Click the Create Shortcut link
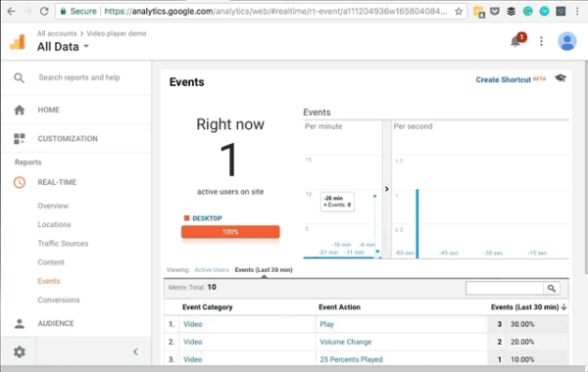Image resolution: width=588 pixels, height=372 pixels. pos(504,80)
